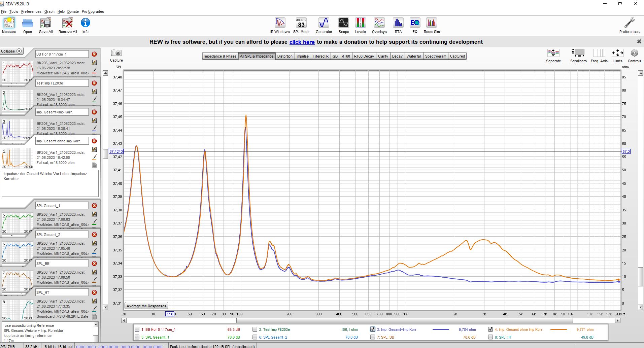Click the measurement notes text area
The width and height of the screenshot is (644, 348).
tap(50, 183)
